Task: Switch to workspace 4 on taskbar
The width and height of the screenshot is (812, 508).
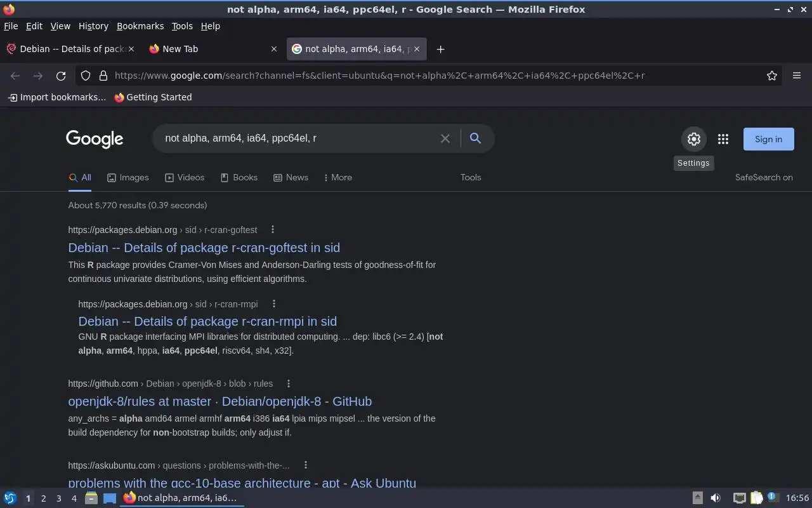Action: pyautogui.click(x=74, y=498)
